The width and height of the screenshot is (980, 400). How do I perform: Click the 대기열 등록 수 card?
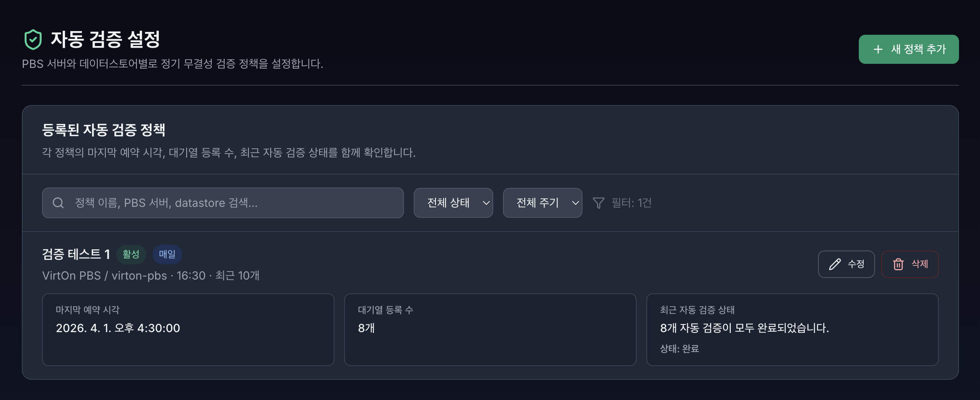tap(490, 329)
